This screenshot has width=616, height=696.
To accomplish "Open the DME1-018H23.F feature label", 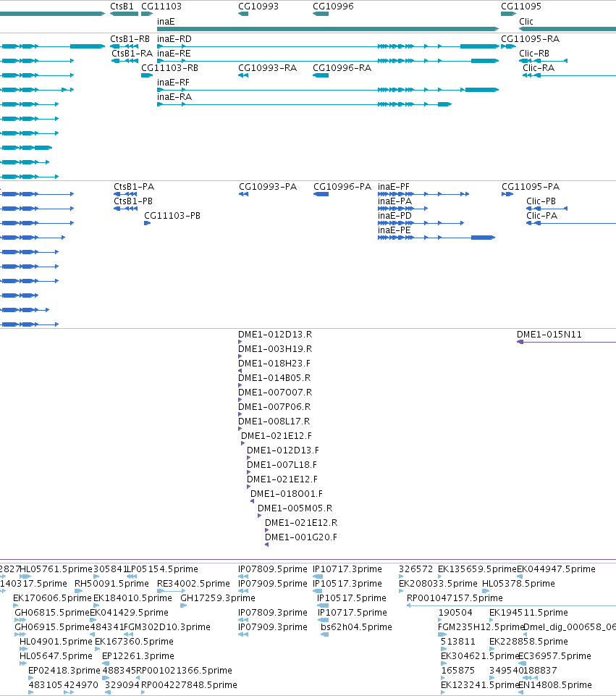I will (274, 363).
